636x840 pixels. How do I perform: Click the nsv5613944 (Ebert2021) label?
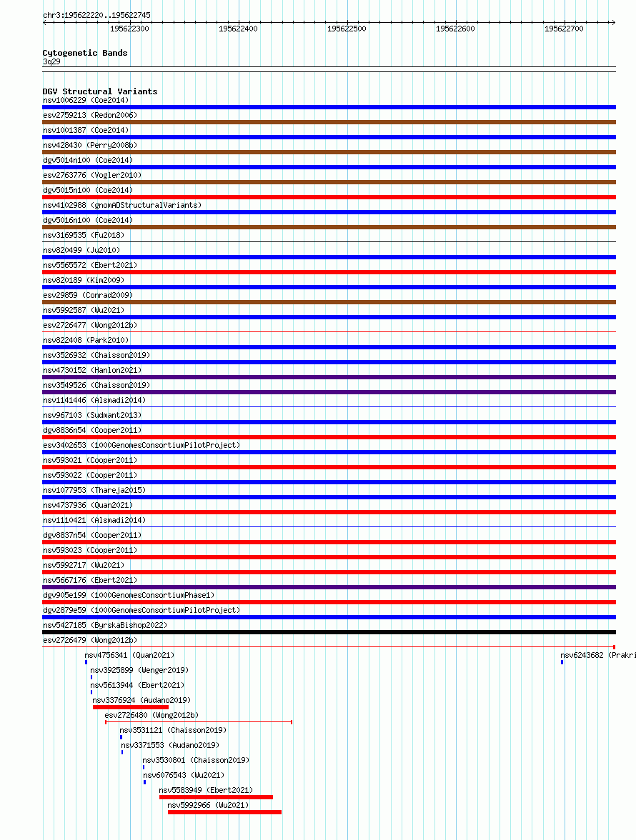[x=137, y=685]
